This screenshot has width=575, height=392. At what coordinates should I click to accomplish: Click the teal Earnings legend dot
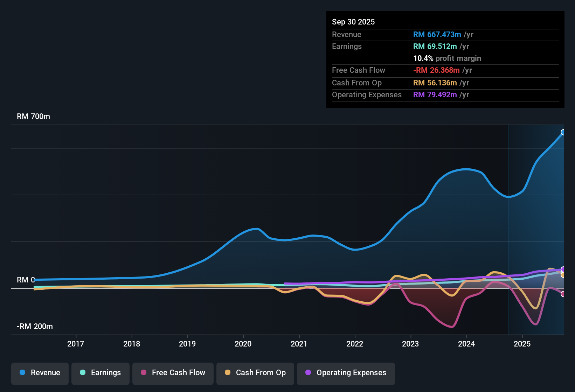[83, 373]
